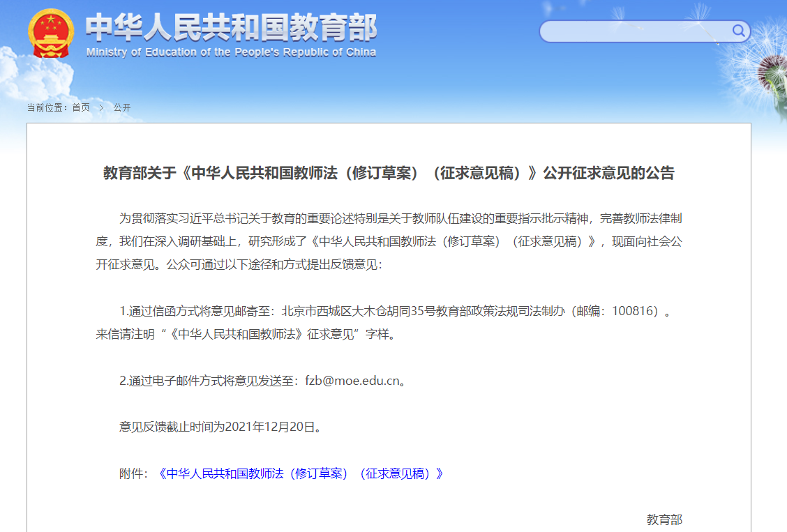Viewport: 787px width, 532px height.
Task: Click the 附件 label
Action: pos(133,473)
